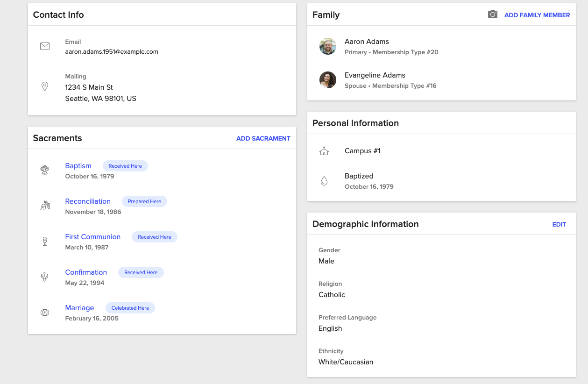
Task: Click the email envelope icon
Action: click(x=45, y=46)
